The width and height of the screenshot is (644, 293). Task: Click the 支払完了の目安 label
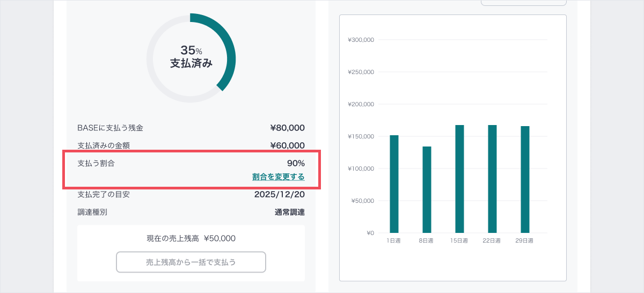104,194
